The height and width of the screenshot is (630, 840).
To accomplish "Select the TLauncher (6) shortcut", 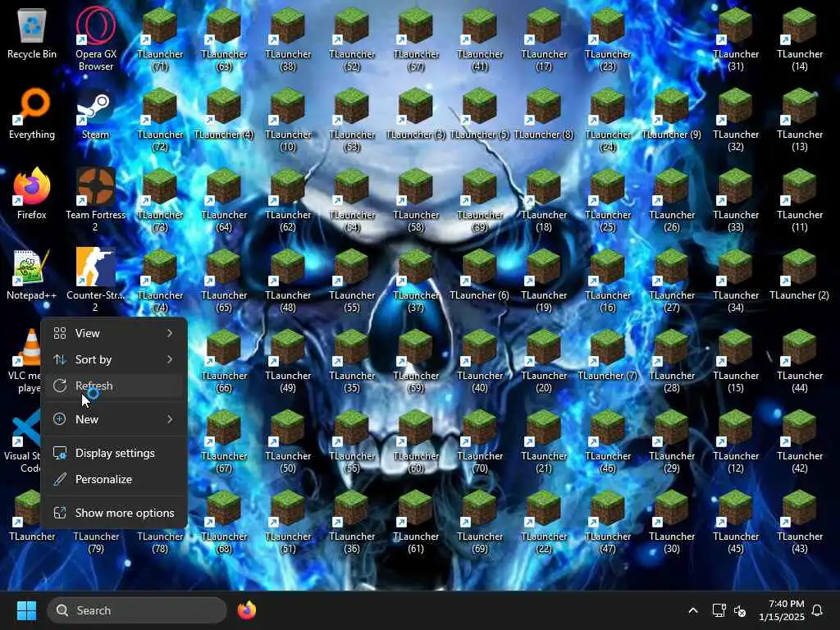I will 479,274.
